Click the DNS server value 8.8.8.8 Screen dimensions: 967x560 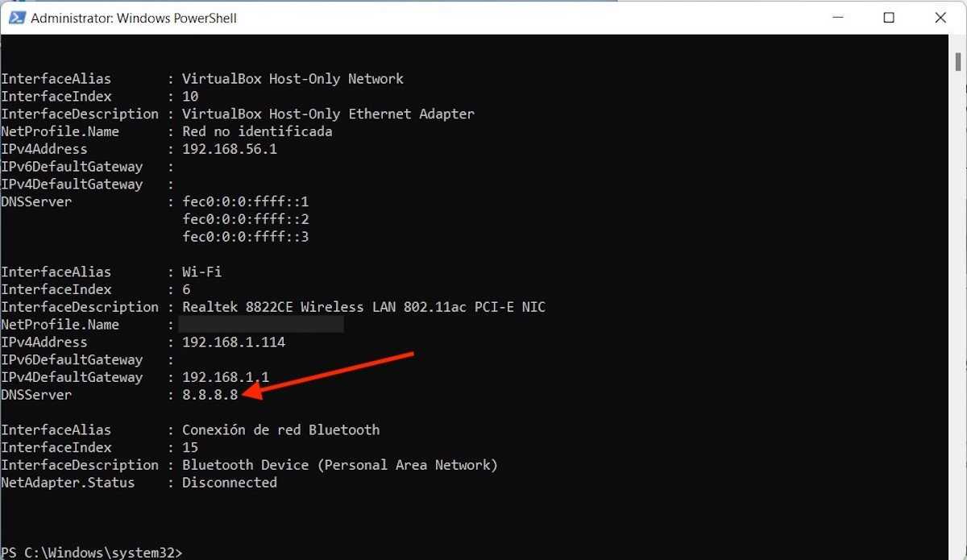[210, 395]
